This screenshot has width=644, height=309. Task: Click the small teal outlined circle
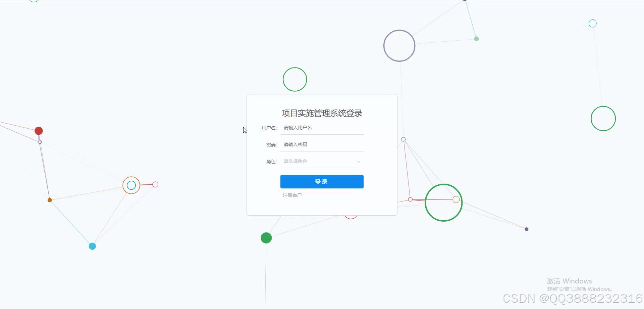[593, 23]
